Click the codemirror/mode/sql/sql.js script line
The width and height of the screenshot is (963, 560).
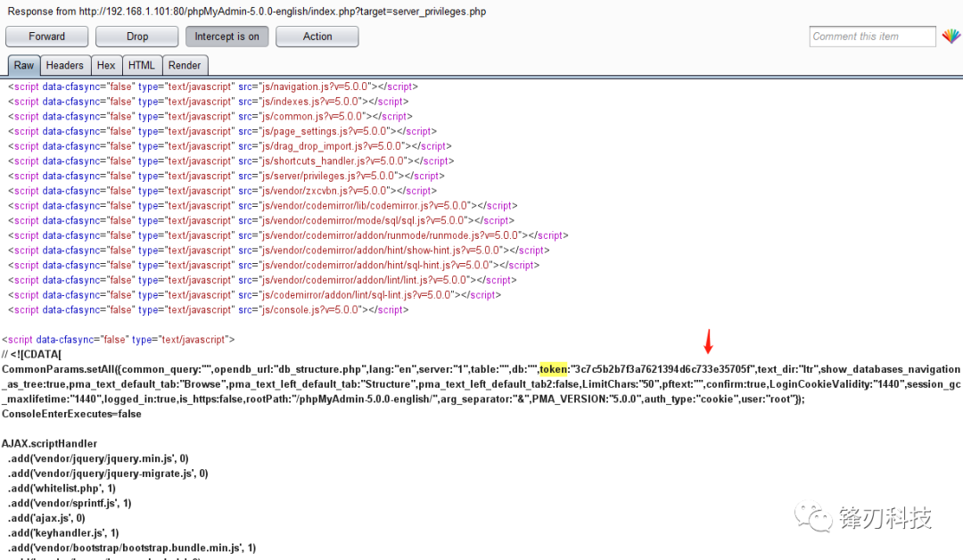pyautogui.click(x=260, y=220)
